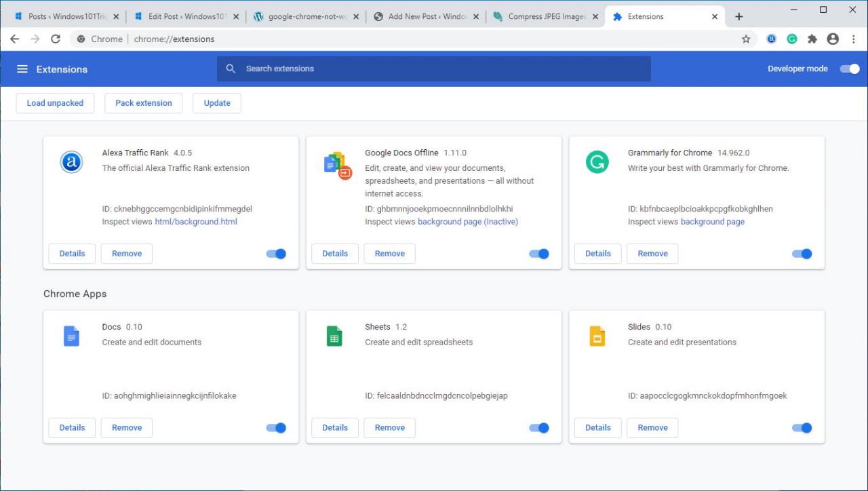Open the Chrome three-dot menu
Screen dimensions: 868x491
click(x=854, y=39)
